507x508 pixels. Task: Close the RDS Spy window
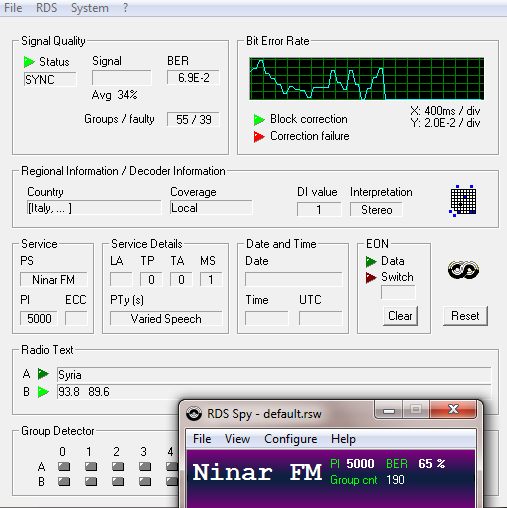[x=453, y=410]
